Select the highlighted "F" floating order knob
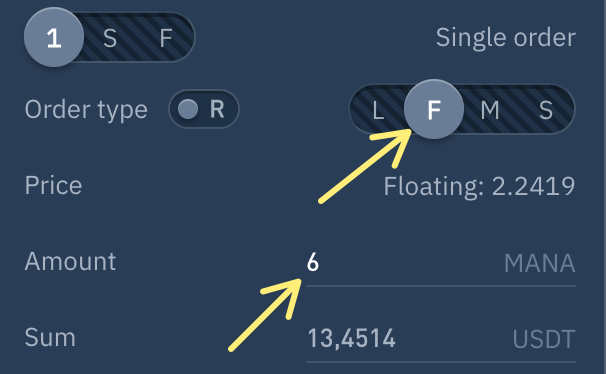 [x=434, y=110]
